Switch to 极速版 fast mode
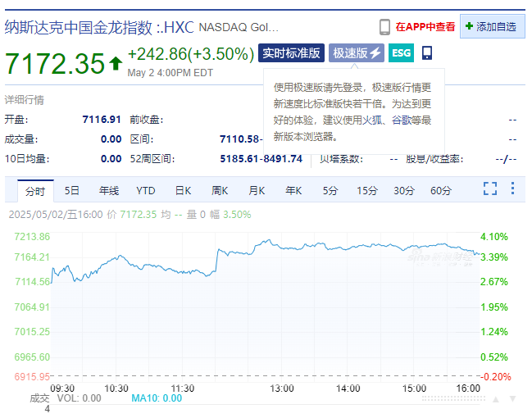 point(356,53)
